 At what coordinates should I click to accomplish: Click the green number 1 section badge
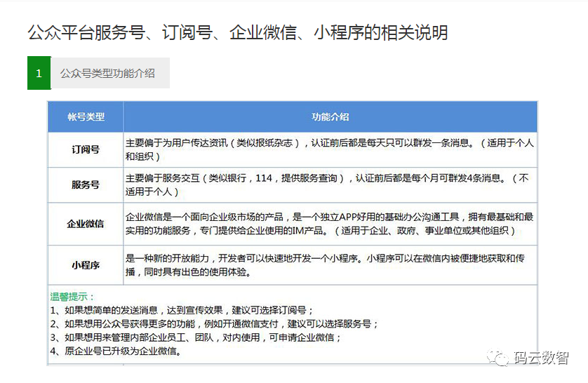click(39, 73)
